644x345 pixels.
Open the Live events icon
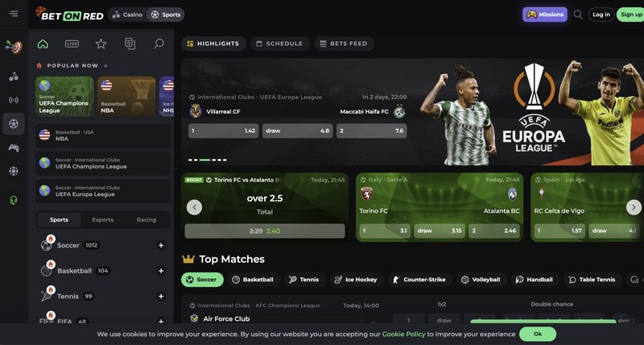click(x=72, y=44)
